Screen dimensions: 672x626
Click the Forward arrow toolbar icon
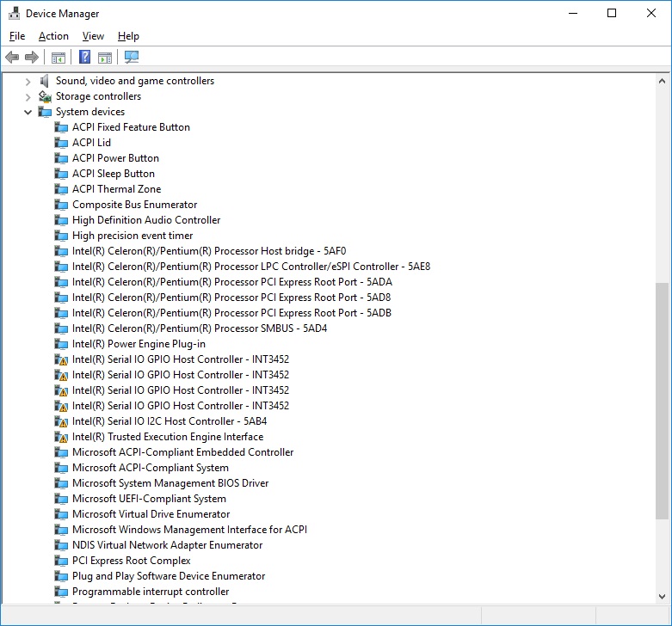point(32,57)
